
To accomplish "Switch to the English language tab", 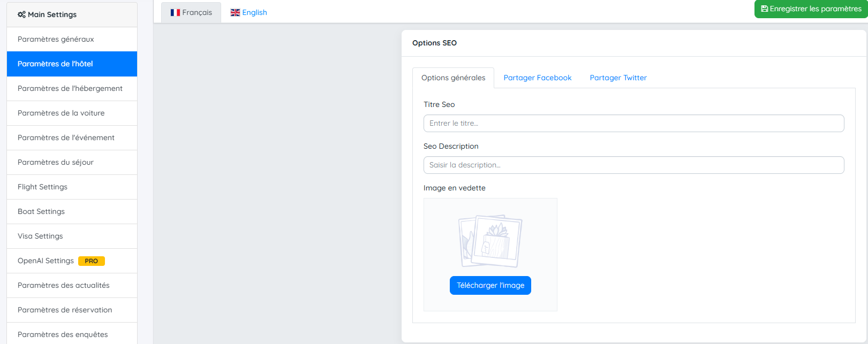I will click(x=249, y=12).
